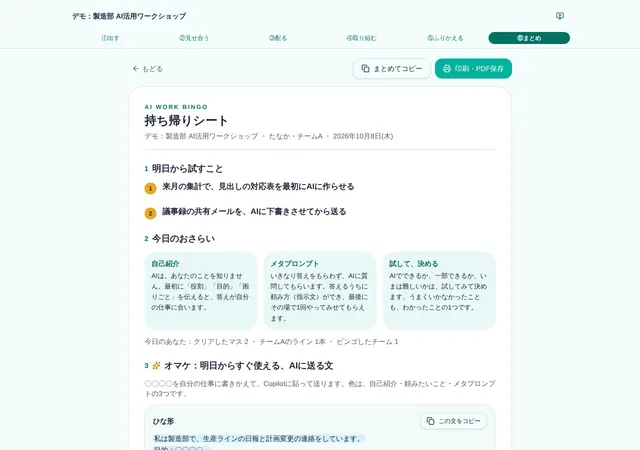This screenshot has width=640, height=450.
Task: Click the presentation screen icon at top right
Action: (x=560, y=16)
